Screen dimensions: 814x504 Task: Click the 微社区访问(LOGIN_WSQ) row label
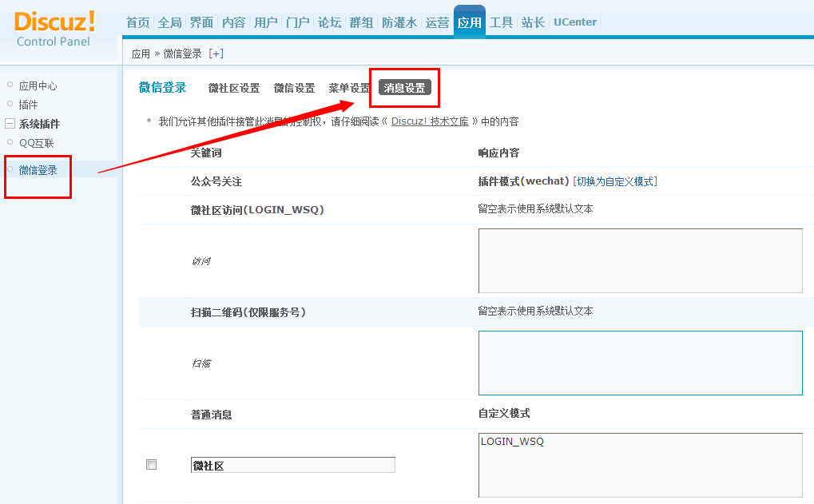pos(257,210)
